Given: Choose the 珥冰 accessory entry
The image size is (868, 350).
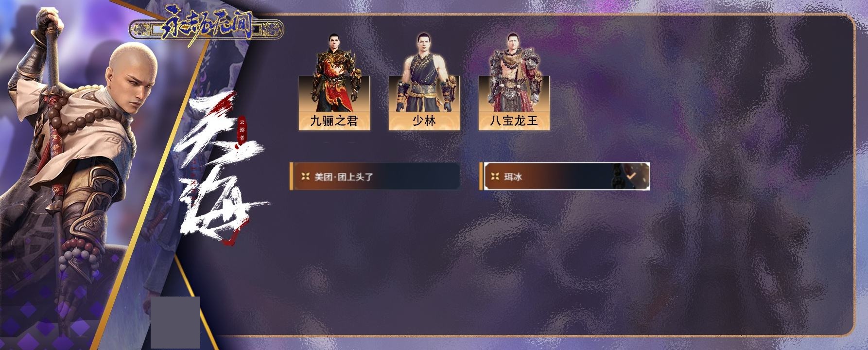Looking at the screenshot, I should tap(564, 176).
